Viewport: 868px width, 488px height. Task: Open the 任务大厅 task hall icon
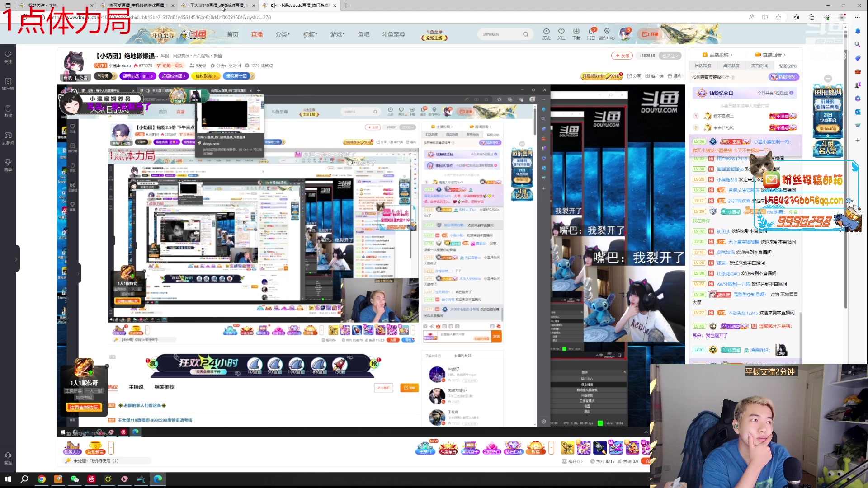72,448
